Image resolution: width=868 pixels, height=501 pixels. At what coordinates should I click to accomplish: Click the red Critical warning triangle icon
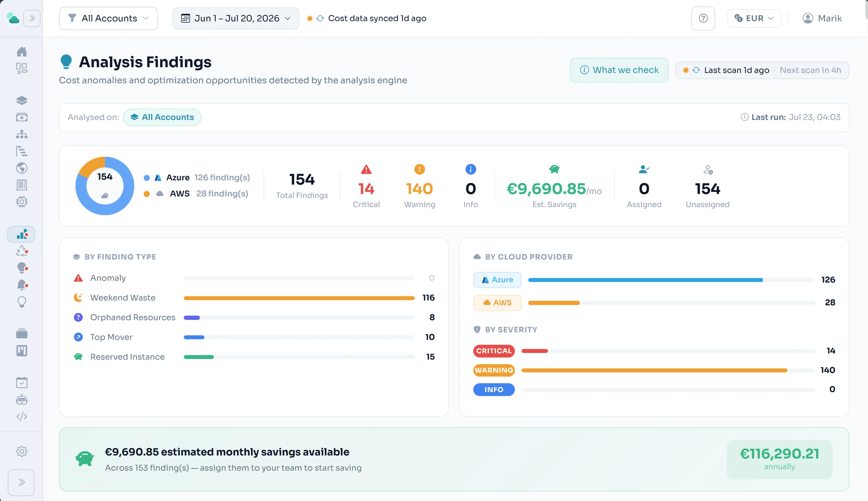[366, 169]
